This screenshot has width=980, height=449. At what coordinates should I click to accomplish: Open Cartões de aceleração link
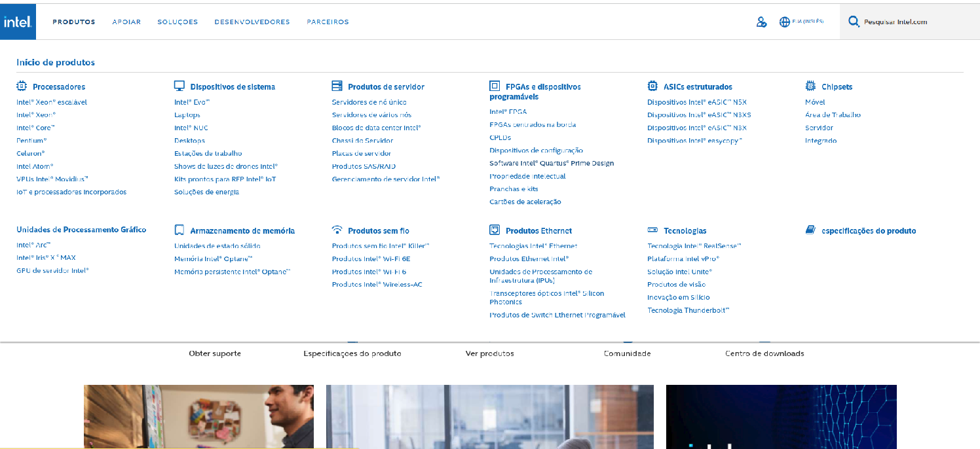(525, 202)
